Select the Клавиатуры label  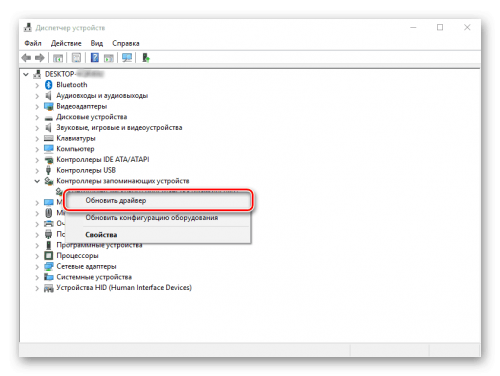76,138
